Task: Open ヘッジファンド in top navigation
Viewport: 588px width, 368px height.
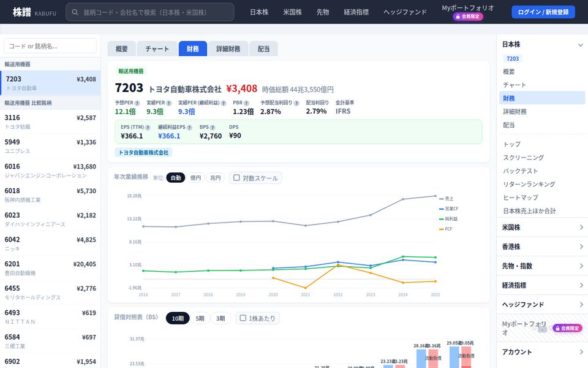Action: click(x=405, y=12)
